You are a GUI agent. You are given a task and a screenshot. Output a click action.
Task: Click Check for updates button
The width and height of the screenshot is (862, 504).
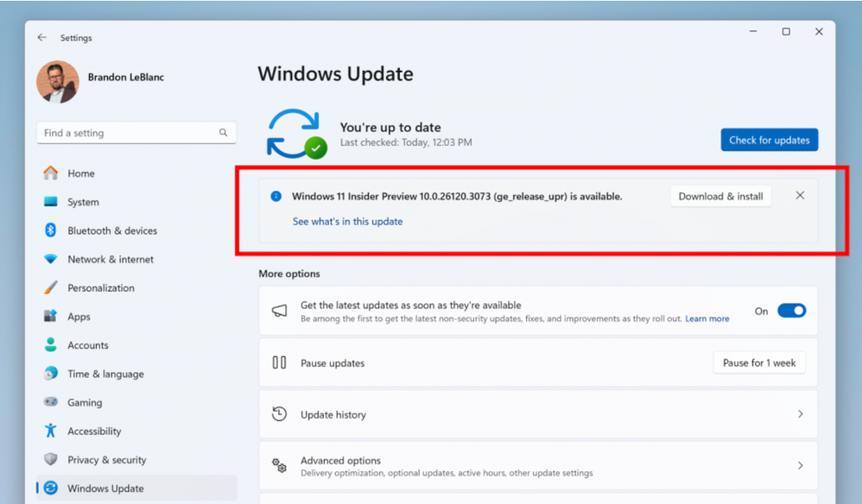[x=769, y=140]
